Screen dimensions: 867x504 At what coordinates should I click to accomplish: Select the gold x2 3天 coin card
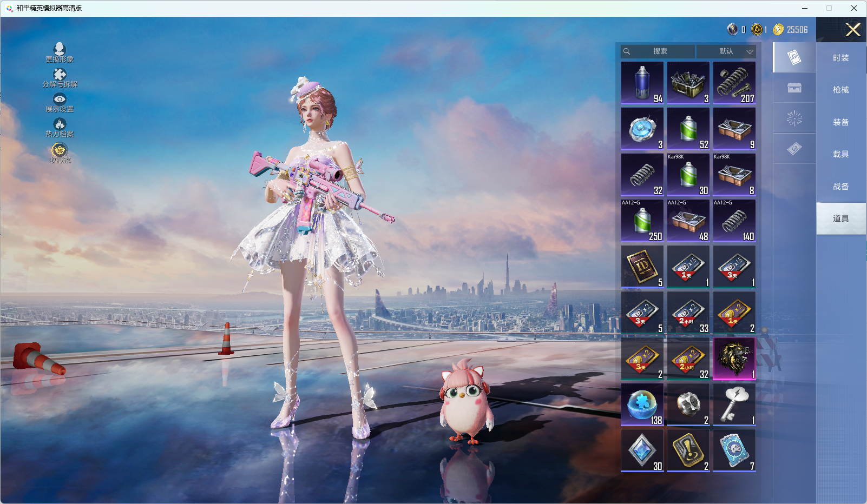coord(642,359)
